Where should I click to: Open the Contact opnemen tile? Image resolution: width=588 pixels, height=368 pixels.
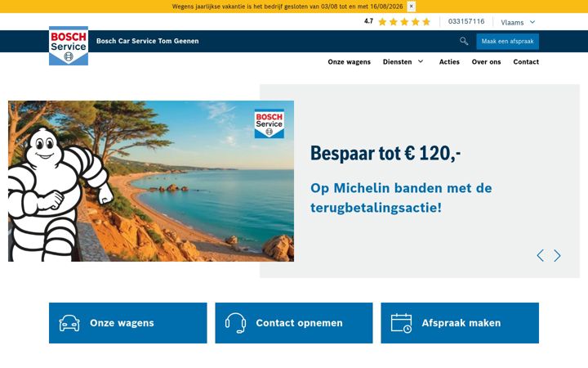294,323
